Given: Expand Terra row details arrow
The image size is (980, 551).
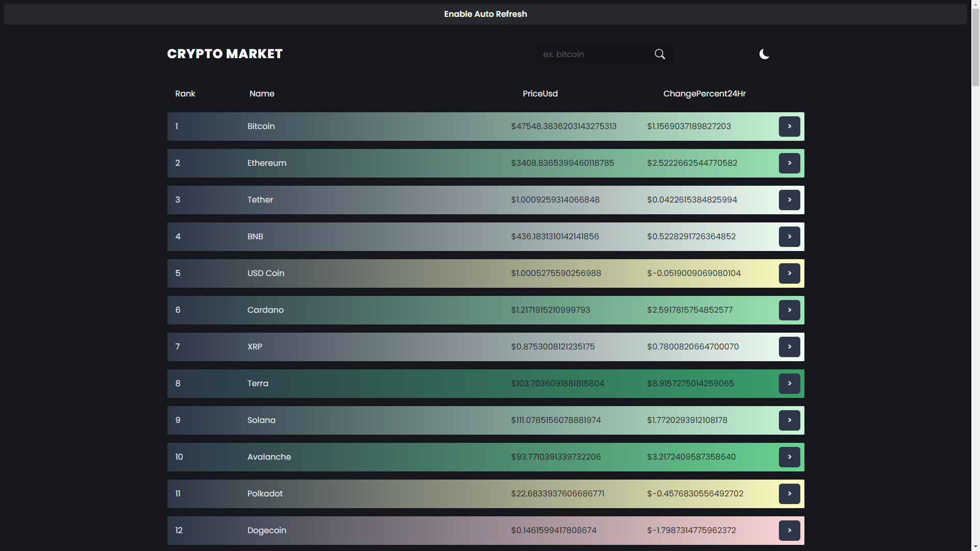Looking at the screenshot, I should [790, 384].
